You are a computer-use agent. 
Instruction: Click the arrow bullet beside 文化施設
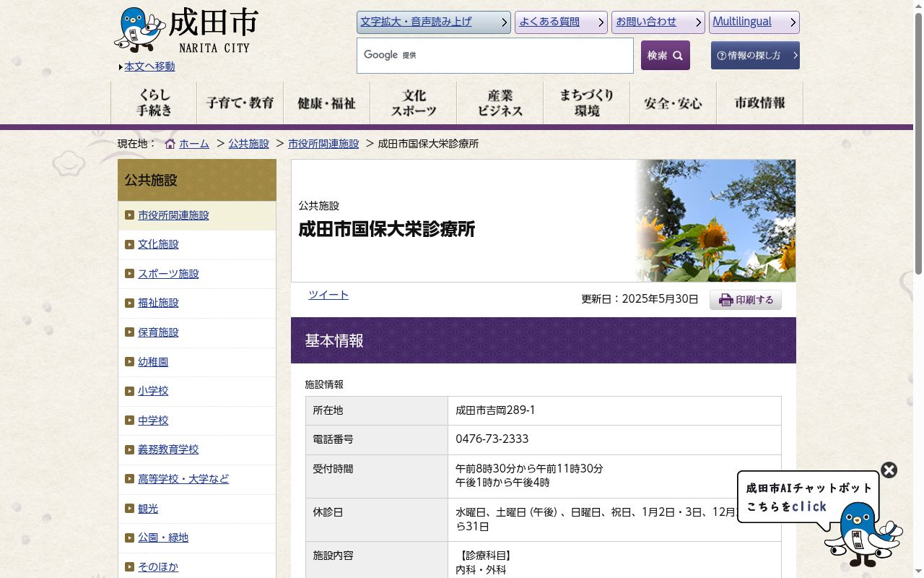tap(129, 244)
